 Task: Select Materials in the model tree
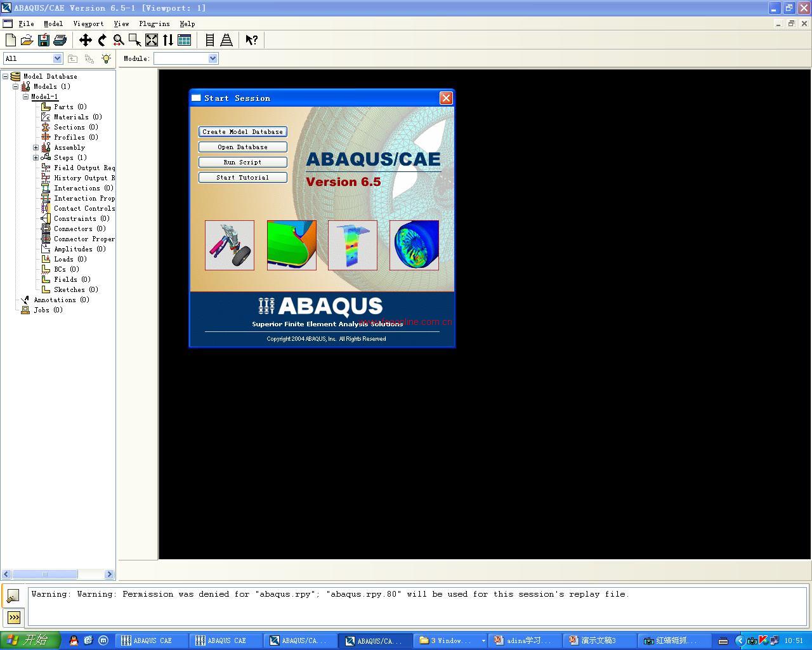(71, 117)
